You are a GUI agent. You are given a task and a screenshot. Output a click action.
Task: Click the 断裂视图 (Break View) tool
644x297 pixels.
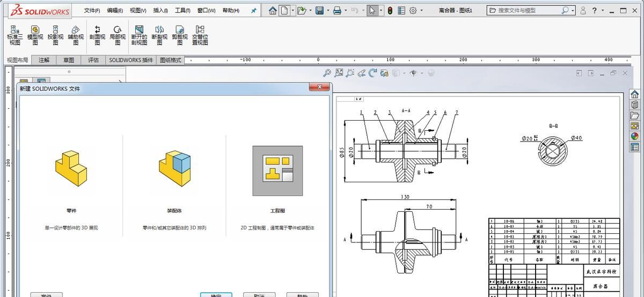(159, 35)
